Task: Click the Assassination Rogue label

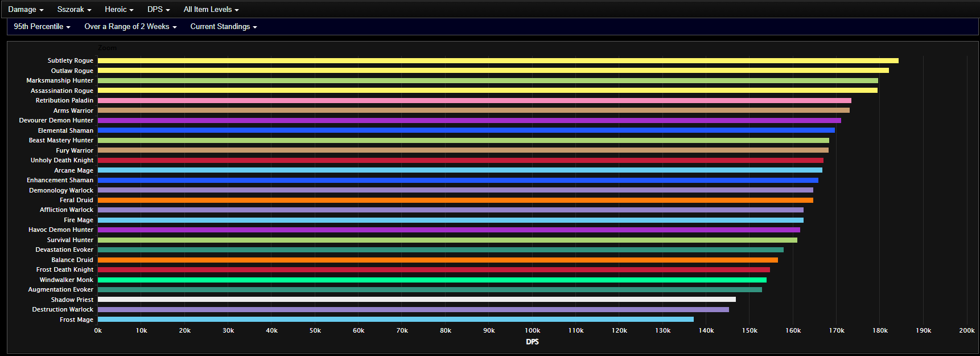Action: 61,91
